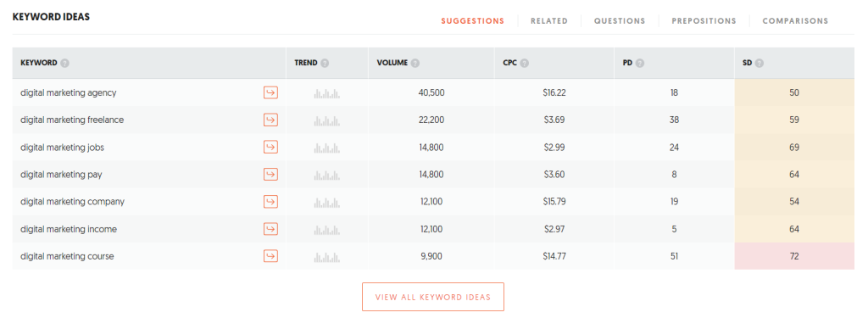868x318 pixels.
Task: Show help icon beside Trend header
Action: click(x=325, y=63)
